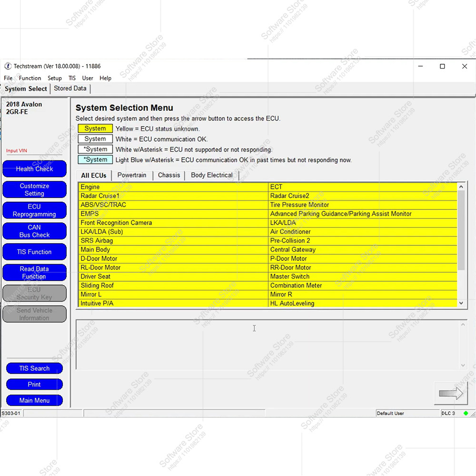The width and height of the screenshot is (476, 476).
Task: Click the green DLC connection status indicator
Action: (466, 413)
